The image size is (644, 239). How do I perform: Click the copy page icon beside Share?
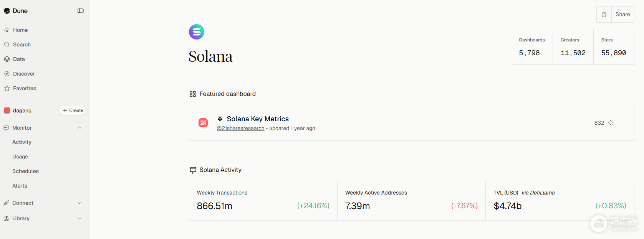pyautogui.click(x=604, y=15)
